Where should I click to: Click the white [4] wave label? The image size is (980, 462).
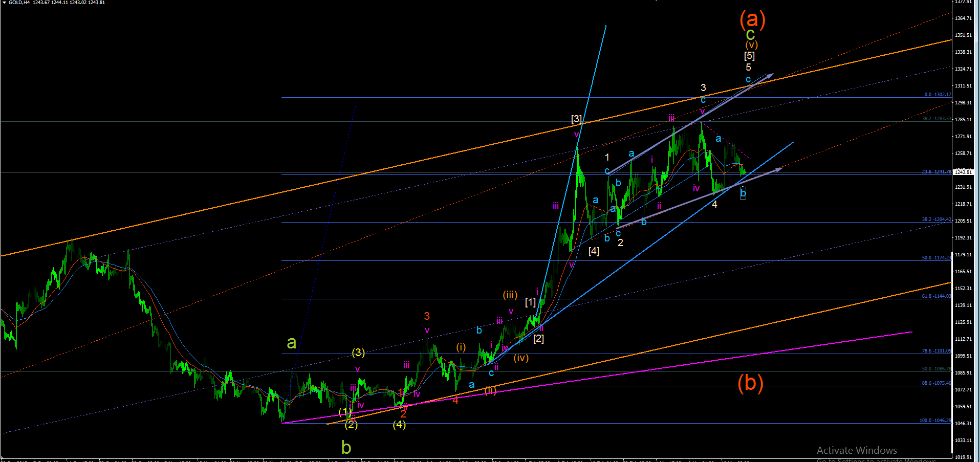pos(594,251)
